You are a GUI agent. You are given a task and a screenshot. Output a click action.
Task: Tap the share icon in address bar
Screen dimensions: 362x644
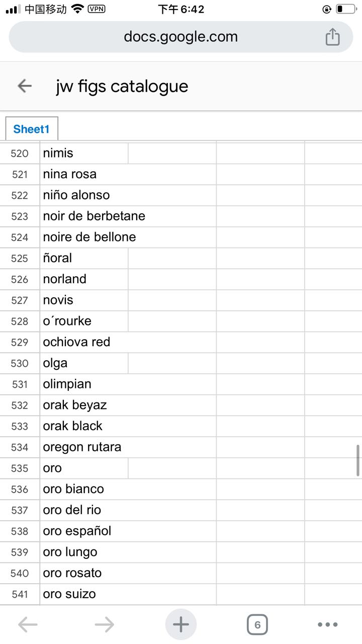(x=332, y=37)
